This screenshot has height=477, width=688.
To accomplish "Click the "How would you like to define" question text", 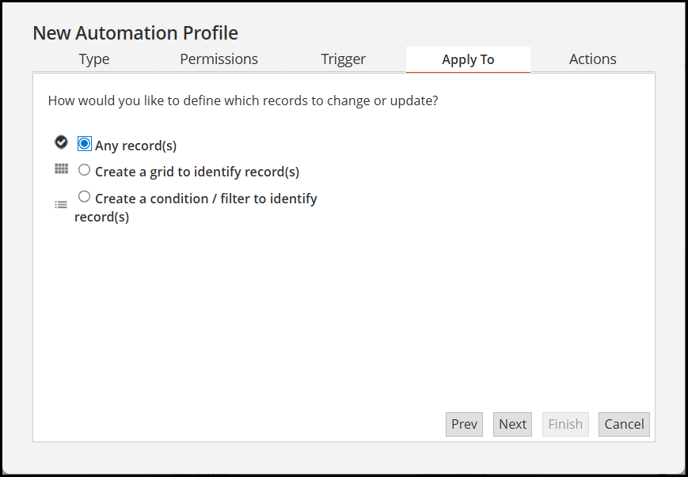I will [x=243, y=100].
